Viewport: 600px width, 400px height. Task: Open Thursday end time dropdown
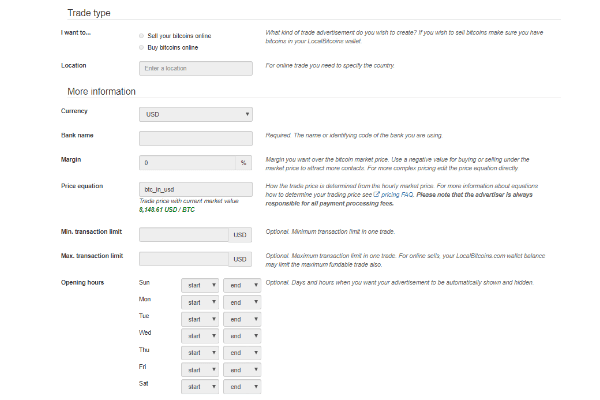[x=240, y=352]
